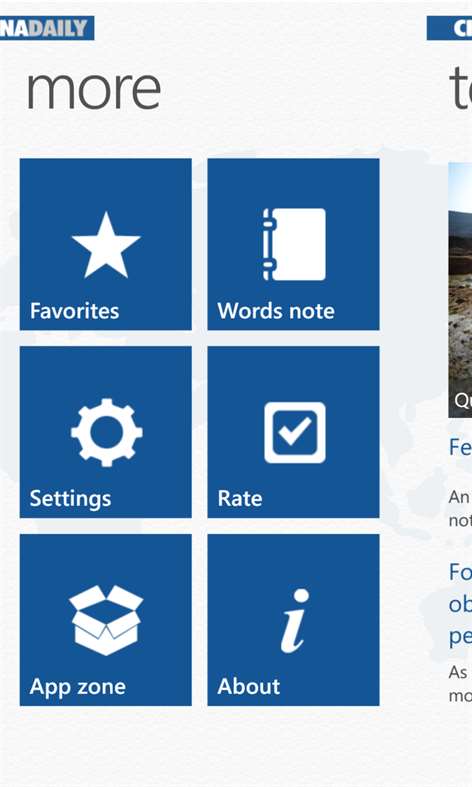
Task: Click the App zone tile label
Action: (77, 687)
